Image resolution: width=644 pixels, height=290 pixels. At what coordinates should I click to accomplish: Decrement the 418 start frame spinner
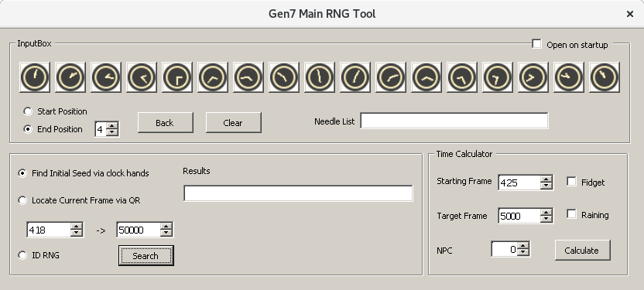pos(77,233)
